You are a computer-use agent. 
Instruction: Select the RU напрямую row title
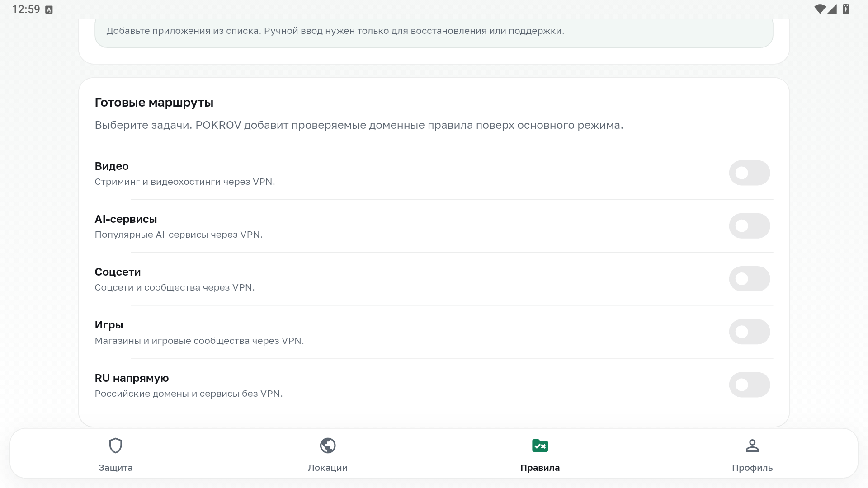[x=132, y=378]
